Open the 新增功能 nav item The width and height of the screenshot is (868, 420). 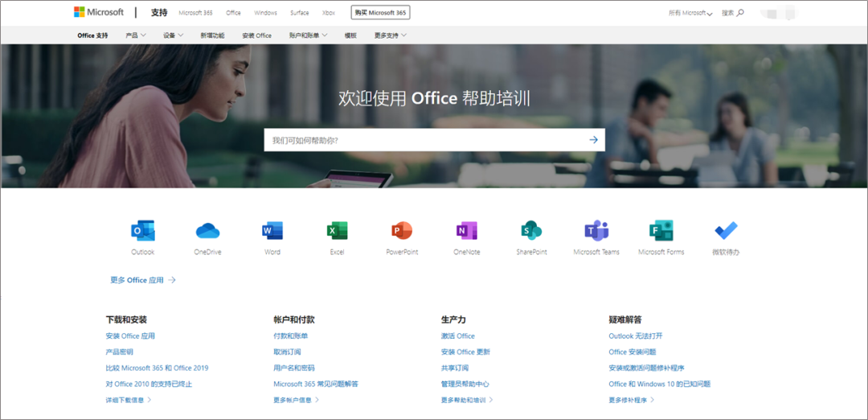212,35
